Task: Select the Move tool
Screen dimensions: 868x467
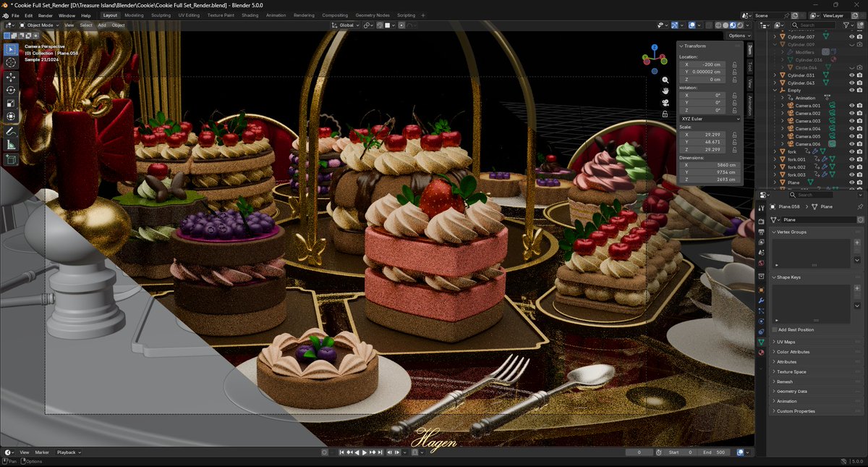Action: pyautogui.click(x=11, y=77)
